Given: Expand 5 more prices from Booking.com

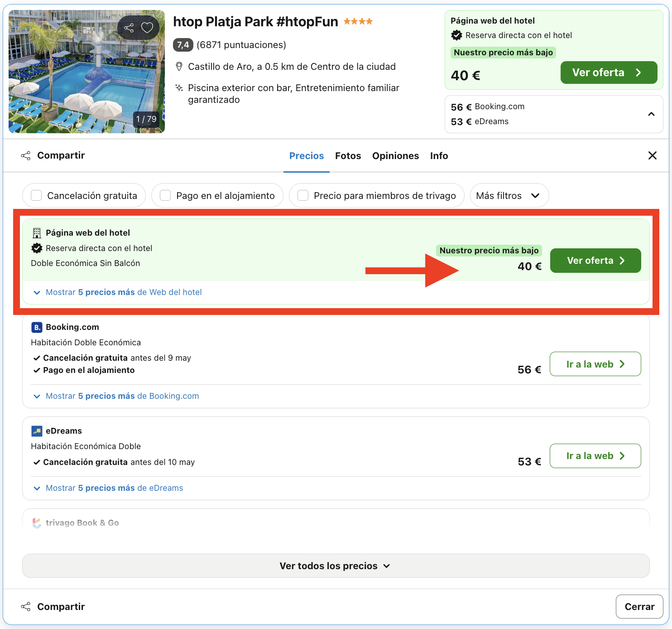Looking at the screenshot, I should [x=122, y=396].
